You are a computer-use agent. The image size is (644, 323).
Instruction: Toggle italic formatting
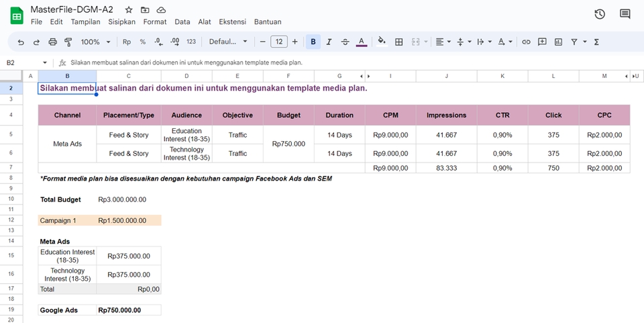(329, 42)
